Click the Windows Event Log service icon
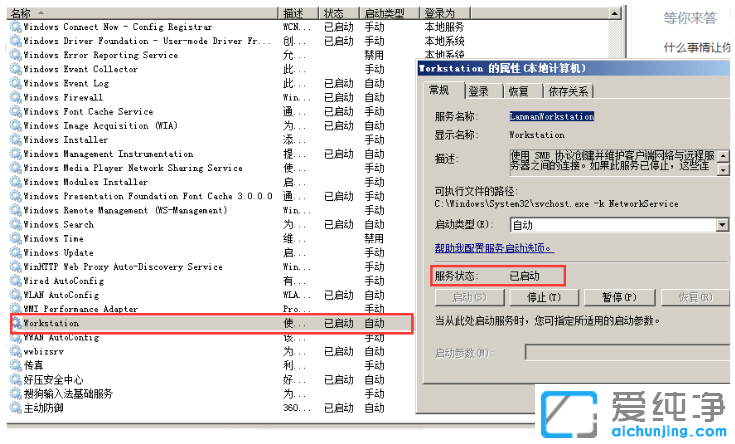 15,84
